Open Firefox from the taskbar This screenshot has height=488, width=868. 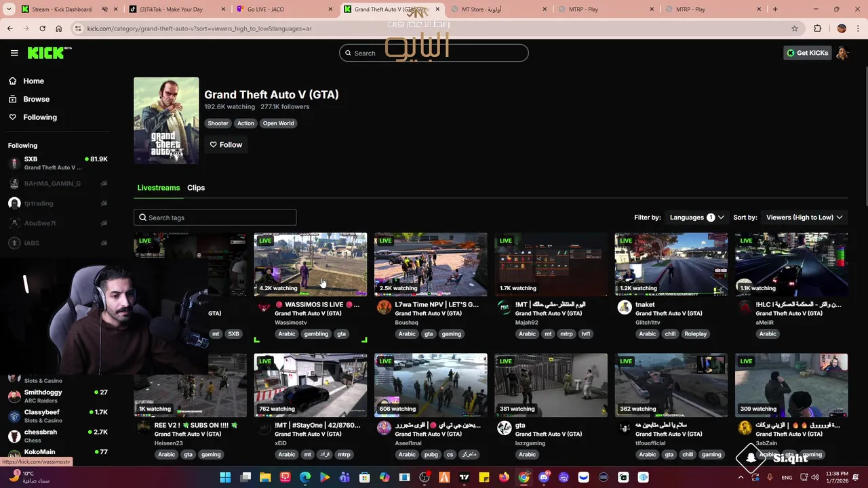[504, 477]
